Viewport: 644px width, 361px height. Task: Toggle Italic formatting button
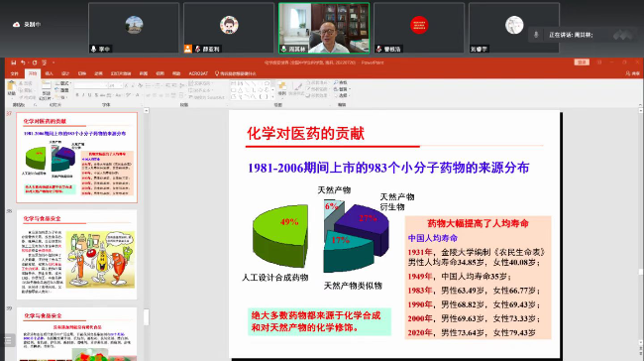pos(83,95)
